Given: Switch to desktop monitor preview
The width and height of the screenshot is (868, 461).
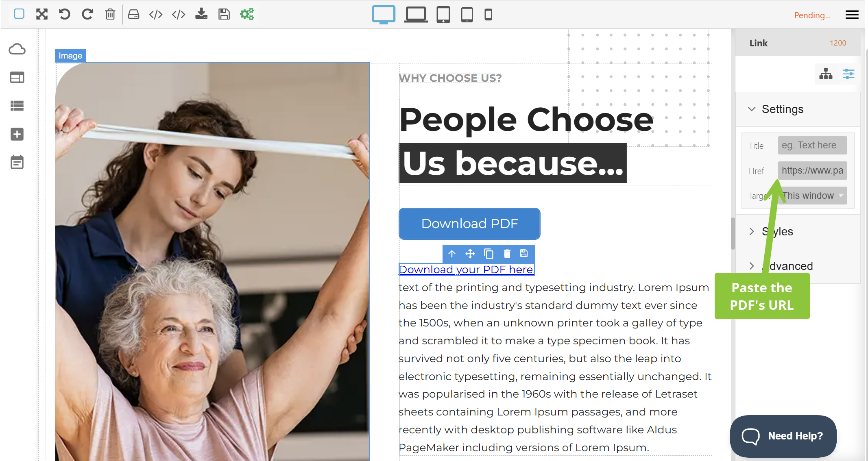Looking at the screenshot, I should [384, 15].
